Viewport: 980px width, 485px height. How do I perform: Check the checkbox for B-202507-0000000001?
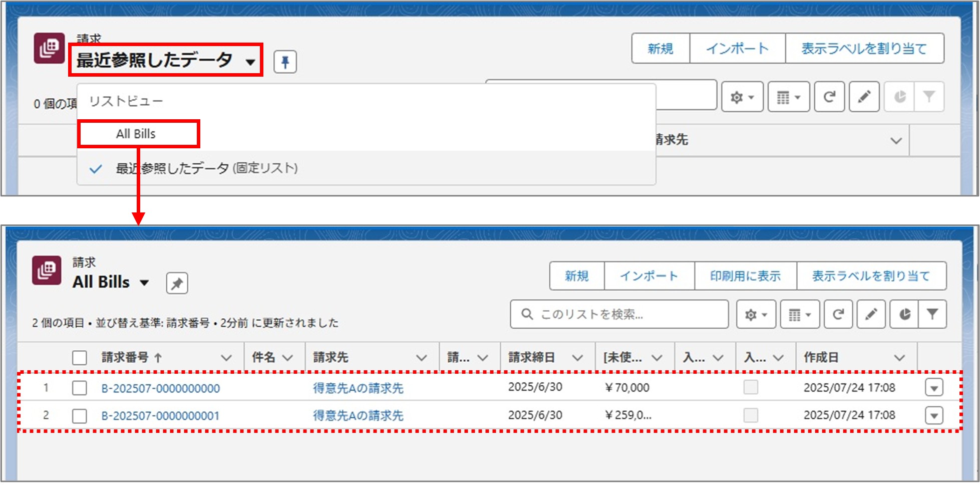[80, 415]
